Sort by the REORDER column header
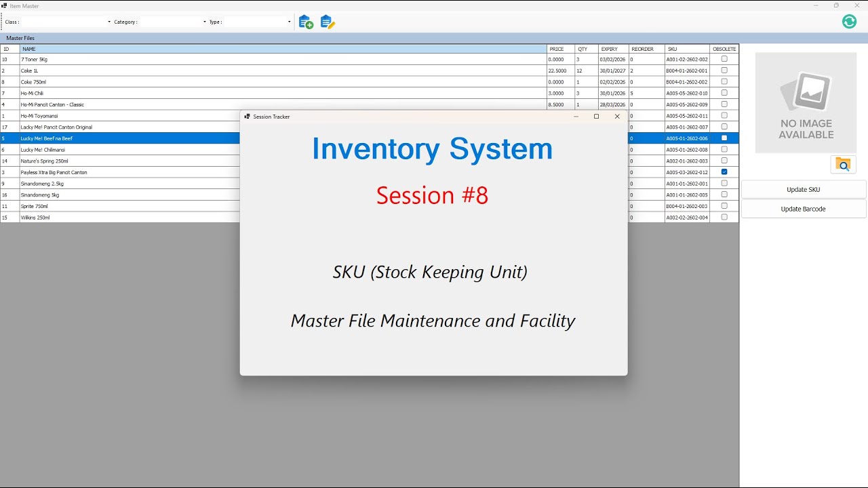Screen dimensions: 868x488 tap(646, 49)
